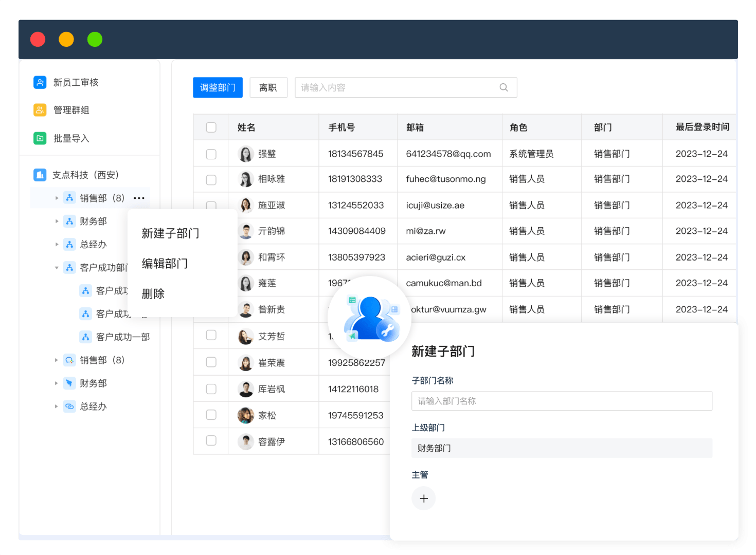
Task: Click the 新员工审核 blue sidebar icon
Action: pos(40,82)
